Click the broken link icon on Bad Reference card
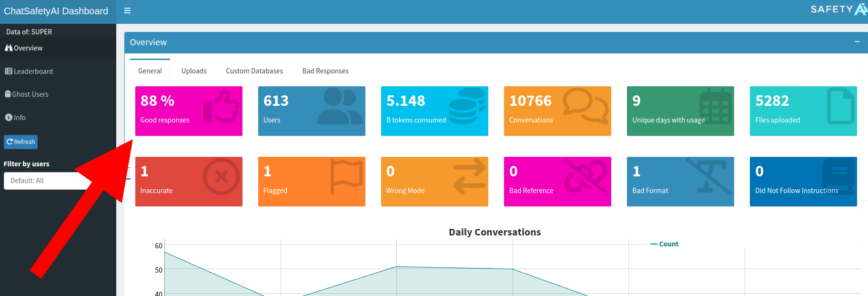 (586, 177)
